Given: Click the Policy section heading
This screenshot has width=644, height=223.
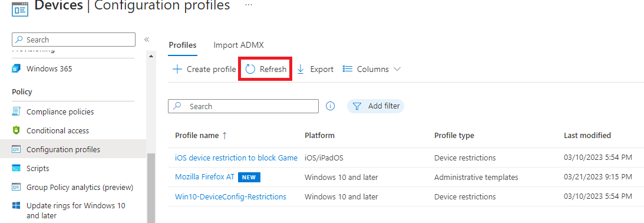Looking at the screenshot, I should pos(22,92).
